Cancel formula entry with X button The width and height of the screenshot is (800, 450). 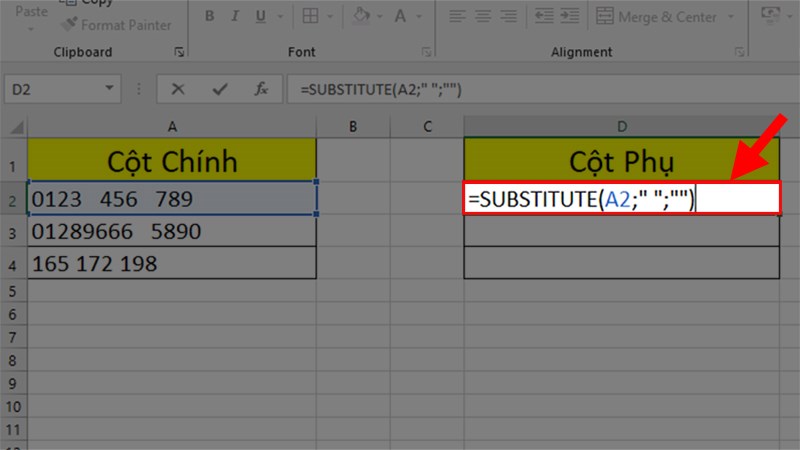tap(178, 89)
